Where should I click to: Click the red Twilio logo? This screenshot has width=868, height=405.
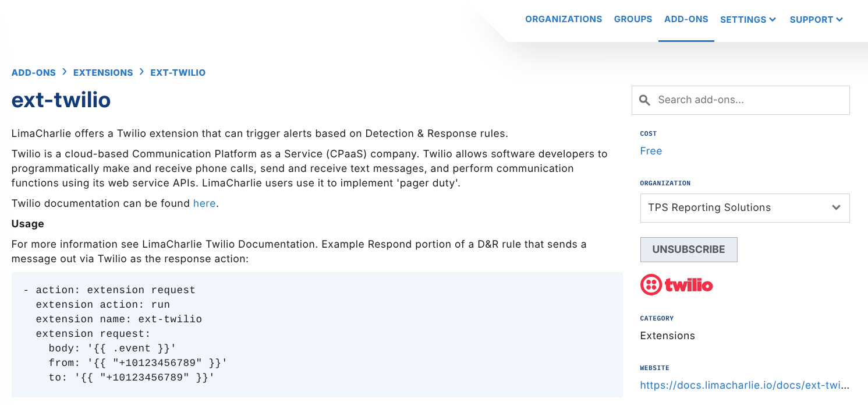[x=676, y=285]
